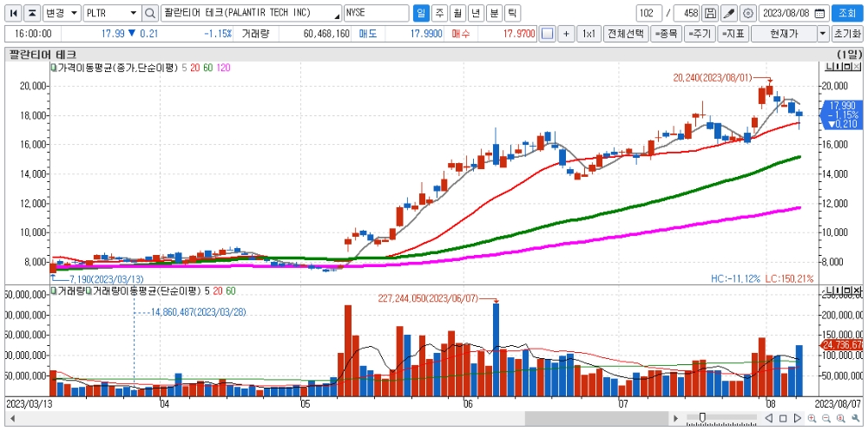Open the 현재가 dropdown arrow
Screen dimensions: 868x431
coord(824,34)
